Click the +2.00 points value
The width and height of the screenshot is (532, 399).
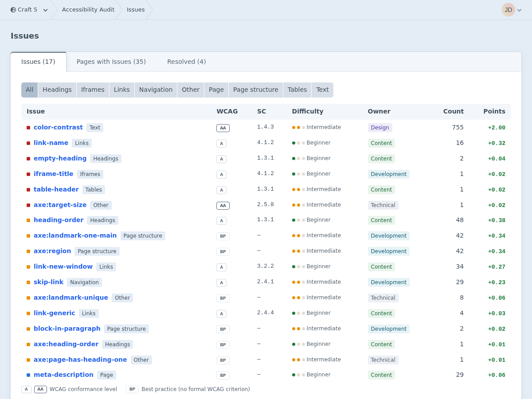click(x=497, y=128)
